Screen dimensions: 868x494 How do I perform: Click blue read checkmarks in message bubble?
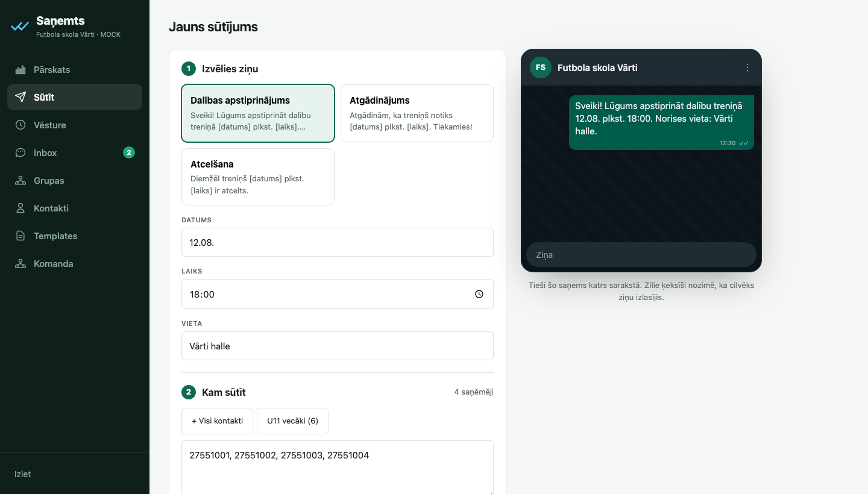744,143
